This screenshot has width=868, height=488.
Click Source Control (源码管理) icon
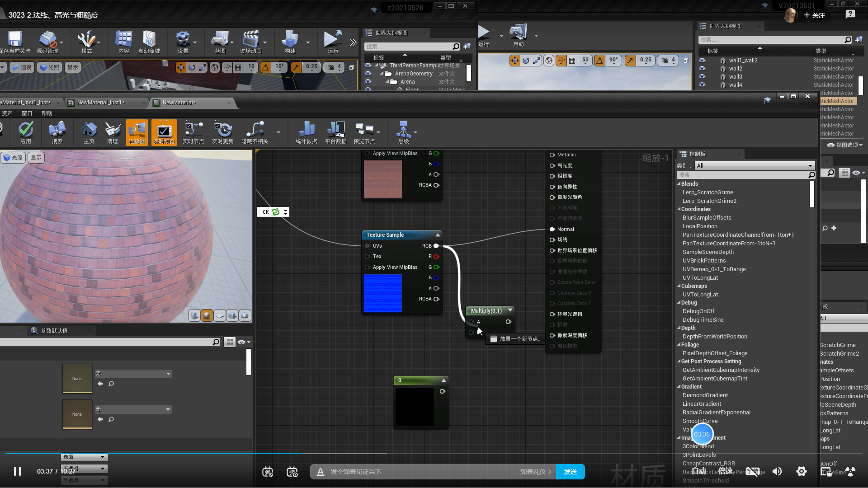pyautogui.click(x=47, y=42)
